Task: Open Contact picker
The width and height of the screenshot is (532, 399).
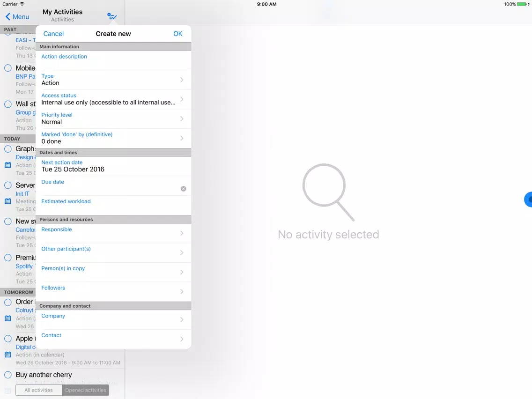Action: pyautogui.click(x=113, y=339)
